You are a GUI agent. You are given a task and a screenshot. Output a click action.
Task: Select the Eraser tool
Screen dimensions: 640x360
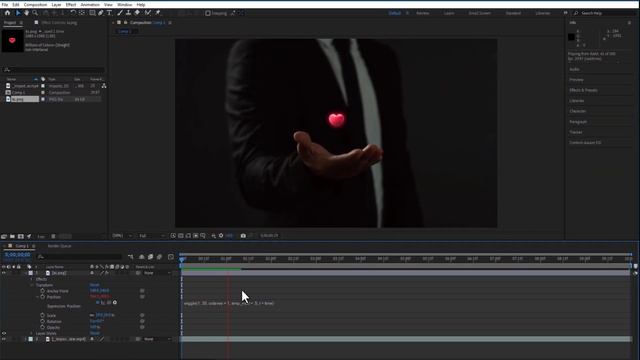click(137, 13)
